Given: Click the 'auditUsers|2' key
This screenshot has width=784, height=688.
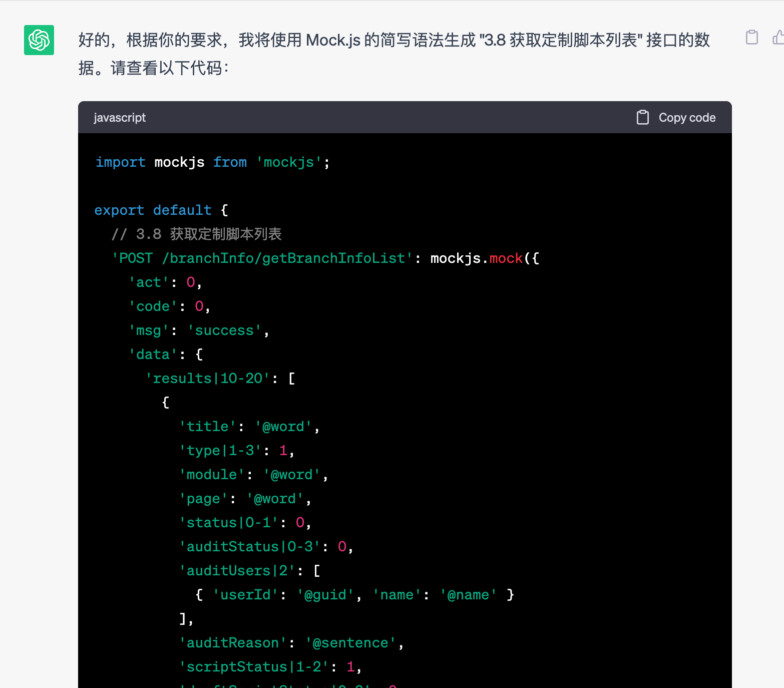Looking at the screenshot, I should coord(237,571).
